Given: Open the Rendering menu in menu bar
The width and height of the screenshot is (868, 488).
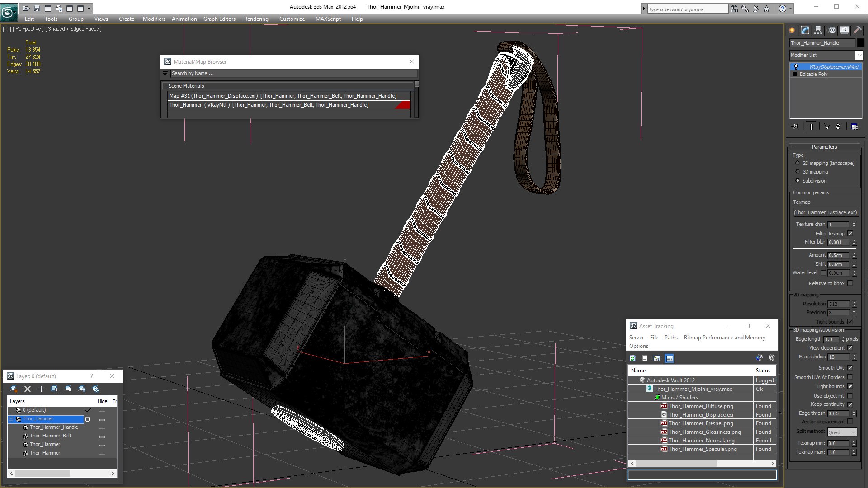Looking at the screenshot, I should (256, 19).
